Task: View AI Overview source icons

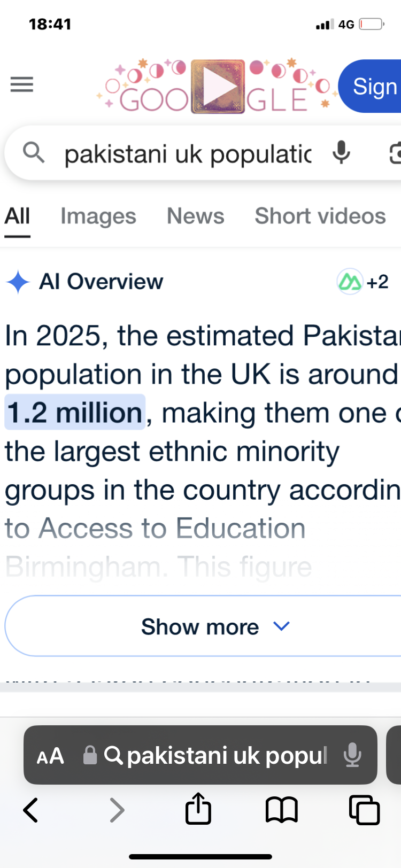Action: tap(363, 282)
